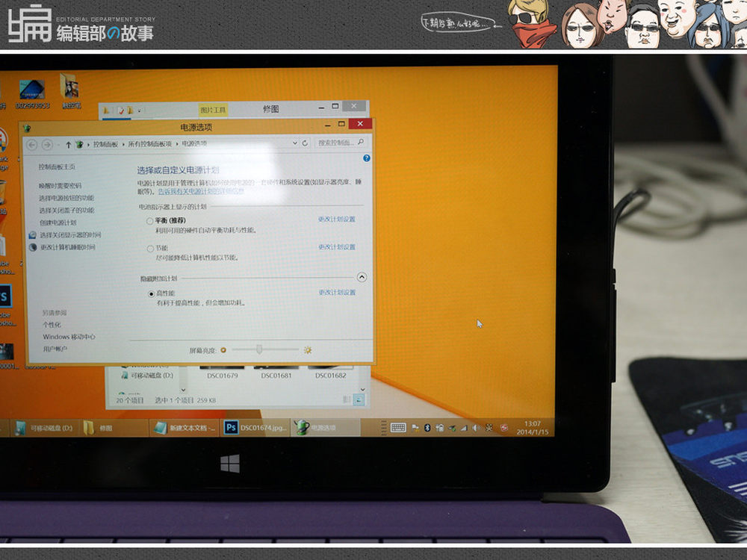Open 创建电源计划 sidebar link
Image resolution: width=747 pixels, height=560 pixels.
pos(58,223)
